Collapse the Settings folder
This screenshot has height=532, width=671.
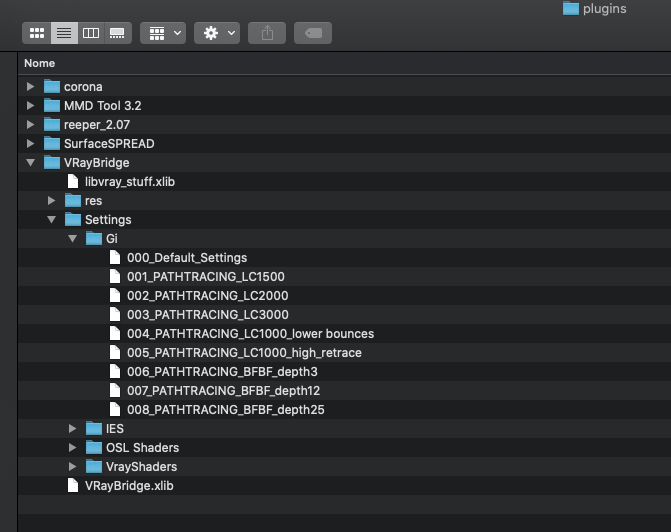point(51,220)
